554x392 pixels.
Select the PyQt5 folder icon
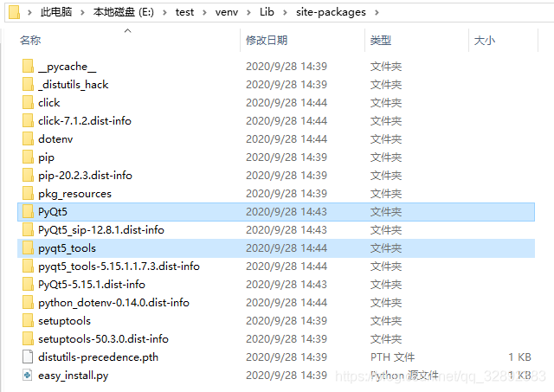tap(28, 212)
